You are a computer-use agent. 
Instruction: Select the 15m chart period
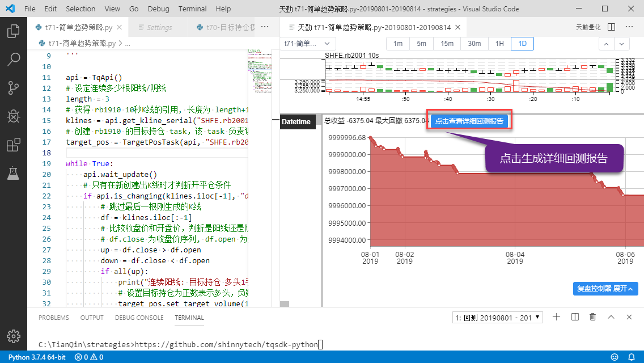coord(447,44)
